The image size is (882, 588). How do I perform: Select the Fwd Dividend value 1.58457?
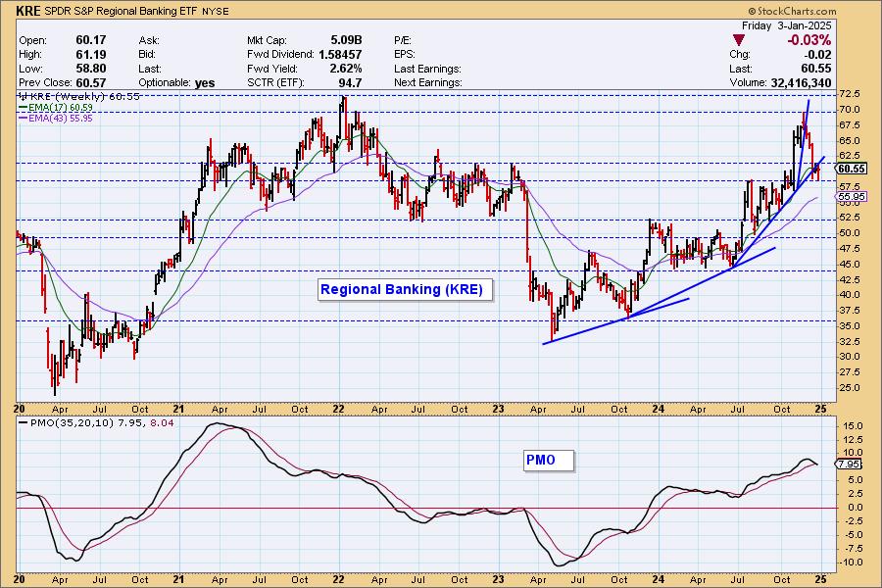tap(340, 55)
